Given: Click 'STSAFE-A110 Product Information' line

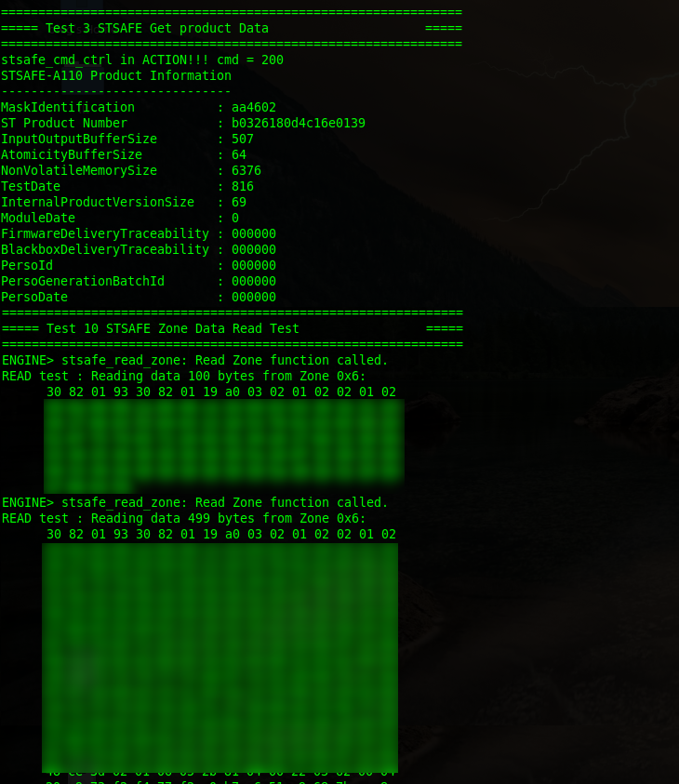Looking at the screenshot, I should coord(116,76).
